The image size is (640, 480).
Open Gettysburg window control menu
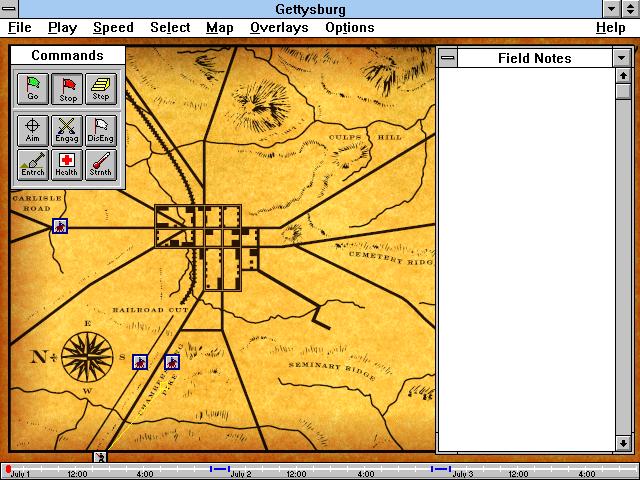pyautogui.click(x=9, y=9)
